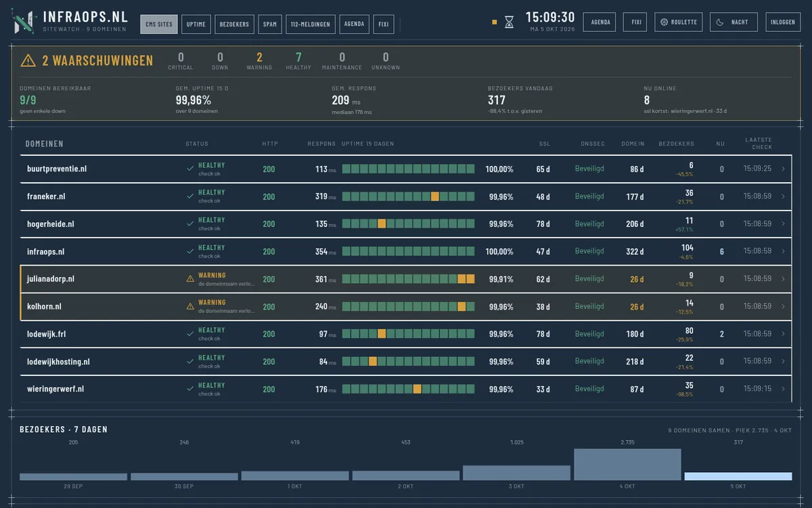Click the warning icon in the kolhorn.nl row
The width and height of the screenshot is (812, 508).
click(190, 306)
